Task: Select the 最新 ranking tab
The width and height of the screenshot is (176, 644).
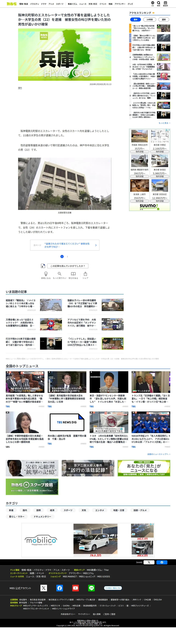Action: point(135,19)
